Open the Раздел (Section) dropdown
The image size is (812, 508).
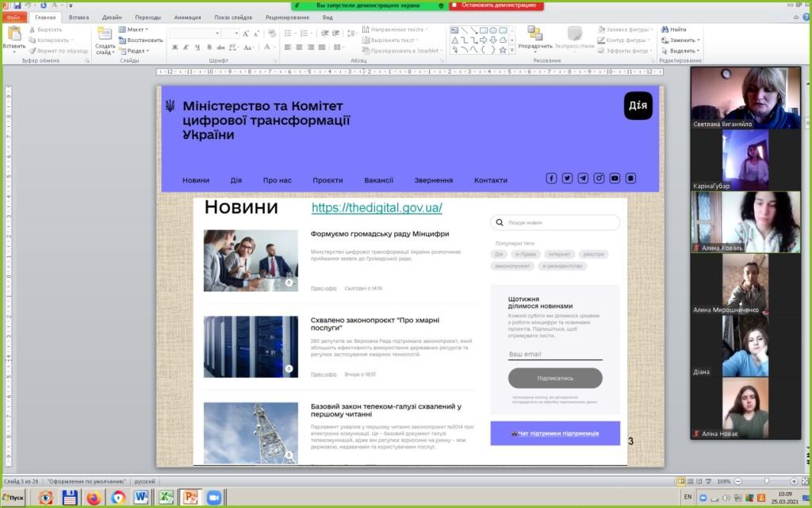(136, 50)
